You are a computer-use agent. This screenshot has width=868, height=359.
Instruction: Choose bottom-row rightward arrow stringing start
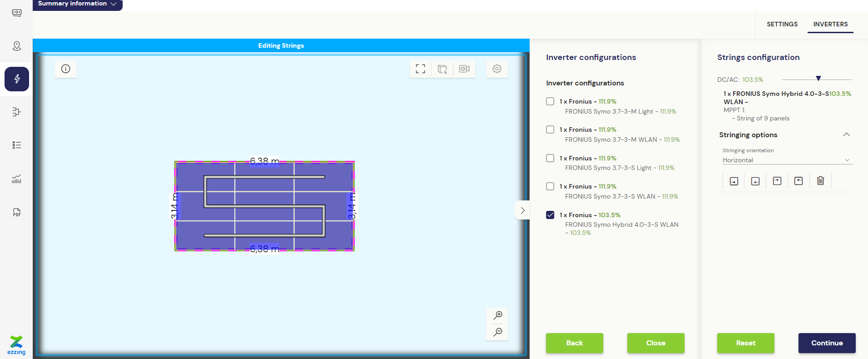tap(734, 181)
